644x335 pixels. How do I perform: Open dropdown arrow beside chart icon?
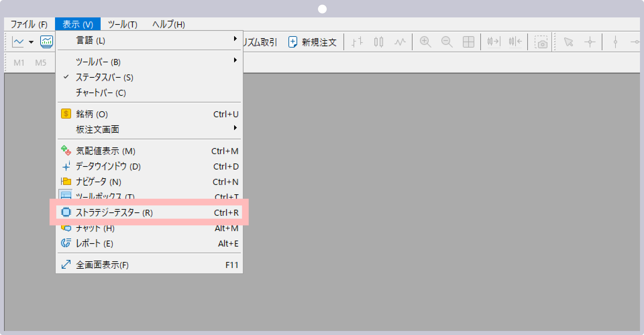pyautogui.click(x=31, y=42)
